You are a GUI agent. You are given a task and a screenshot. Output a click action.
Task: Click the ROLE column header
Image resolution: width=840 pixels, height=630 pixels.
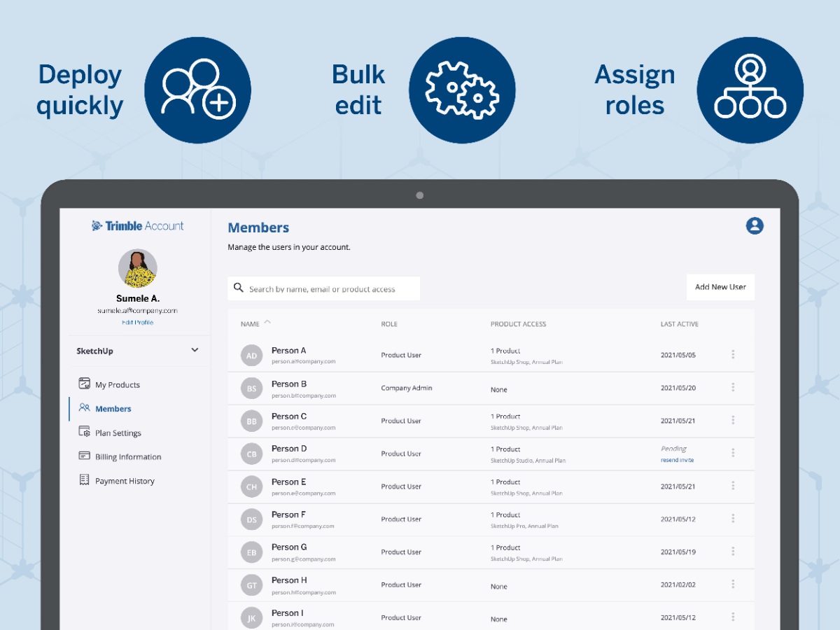point(389,324)
